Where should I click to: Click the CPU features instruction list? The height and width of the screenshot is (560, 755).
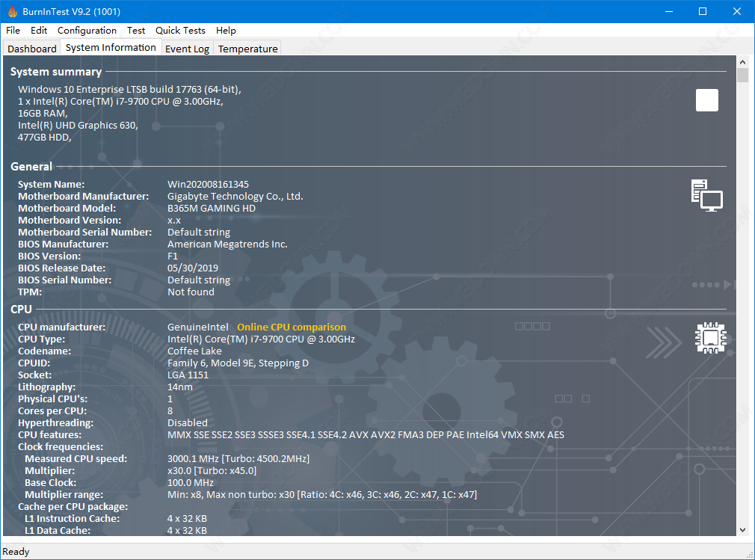point(366,435)
